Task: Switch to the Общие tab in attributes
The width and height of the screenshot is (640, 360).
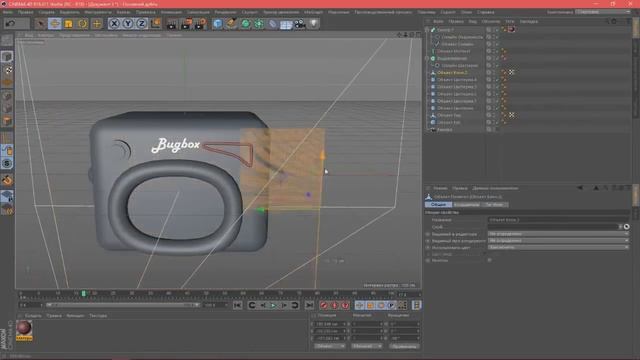Action: coord(438,204)
